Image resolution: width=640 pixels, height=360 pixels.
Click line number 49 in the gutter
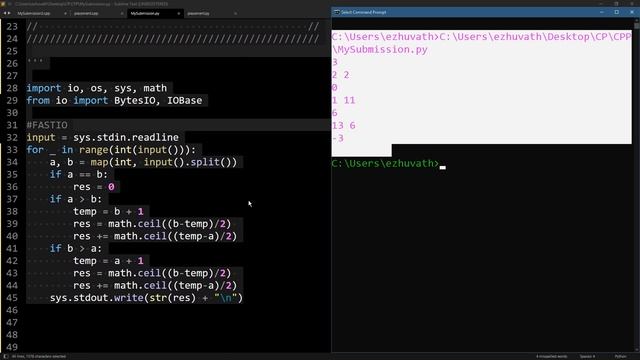(12, 347)
